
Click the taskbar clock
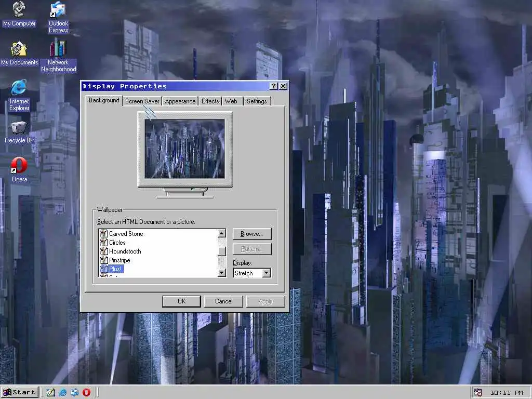pos(506,393)
